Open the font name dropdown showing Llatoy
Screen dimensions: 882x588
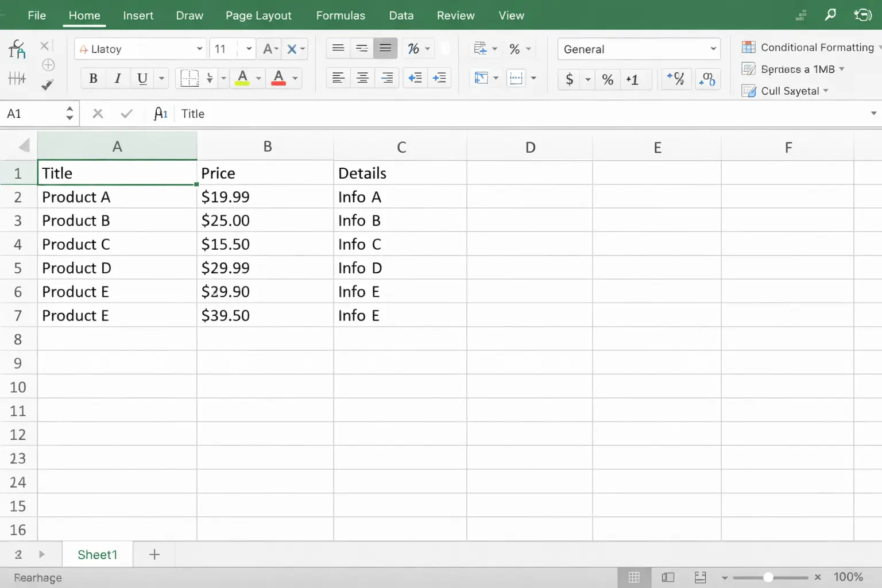tap(199, 49)
